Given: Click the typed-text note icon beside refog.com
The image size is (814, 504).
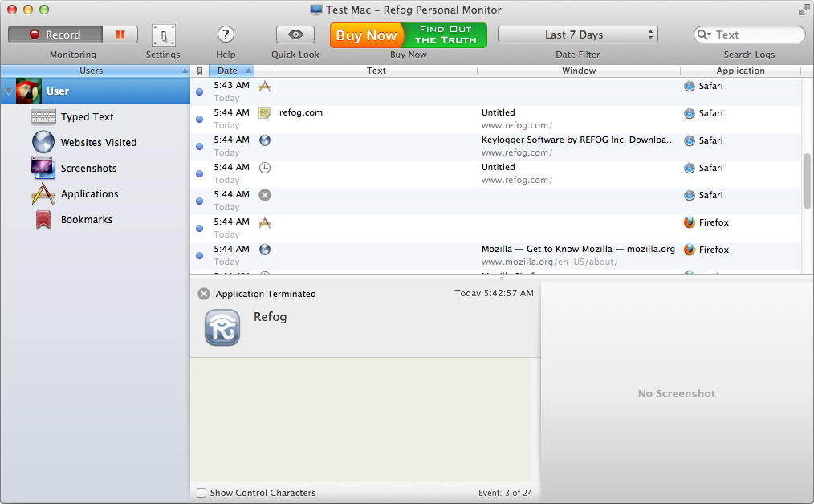Looking at the screenshot, I should pos(265,113).
